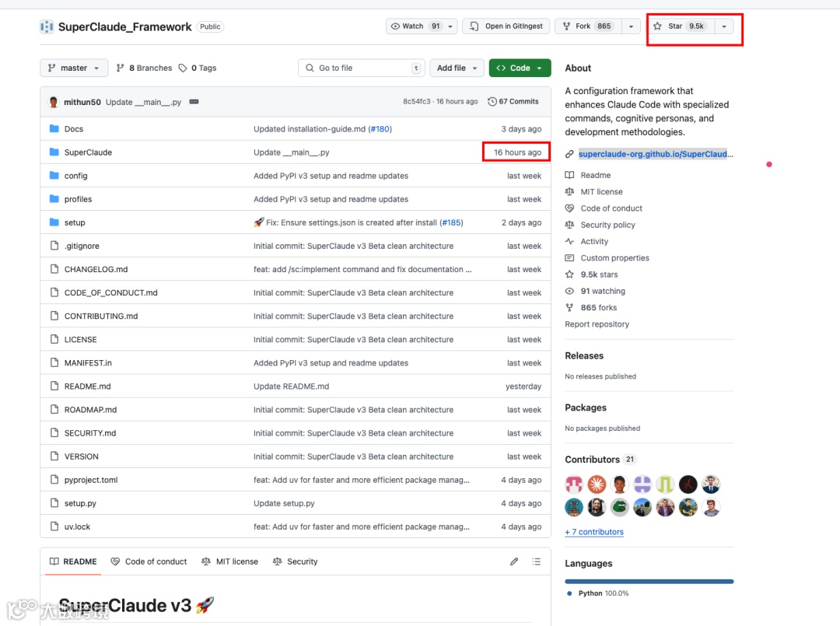Click the SuperClaude_Framework repository avatar icon
This screenshot has height=626, width=840.
click(47, 26)
